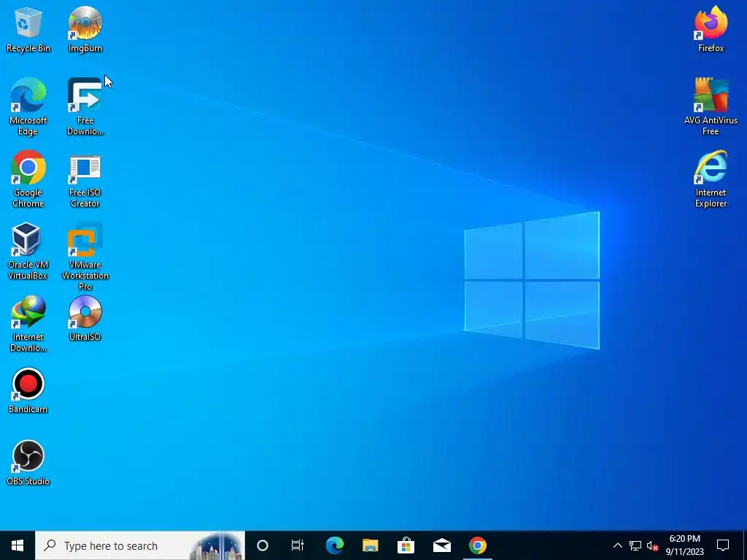Open the muted volume control
Viewport: 747px width, 560px height.
click(x=653, y=545)
